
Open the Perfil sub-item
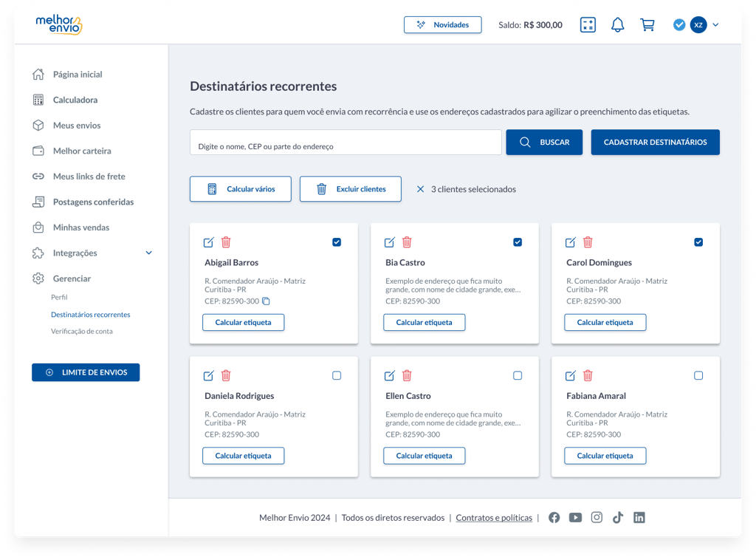click(59, 297)
